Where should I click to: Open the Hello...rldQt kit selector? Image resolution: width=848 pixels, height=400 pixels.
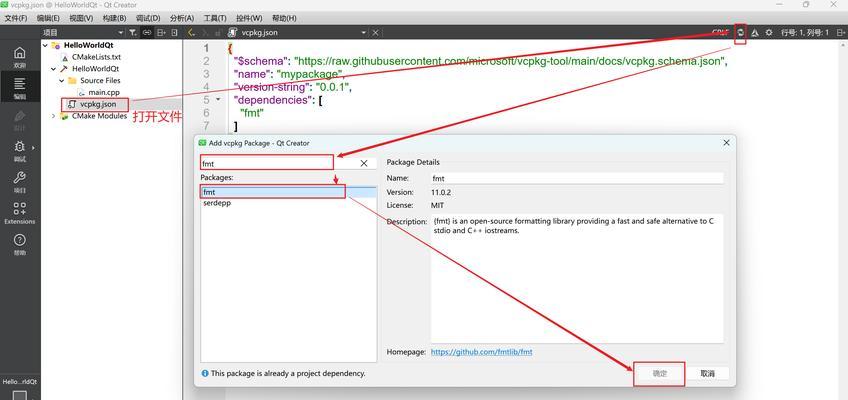click(x=19, y=382)
